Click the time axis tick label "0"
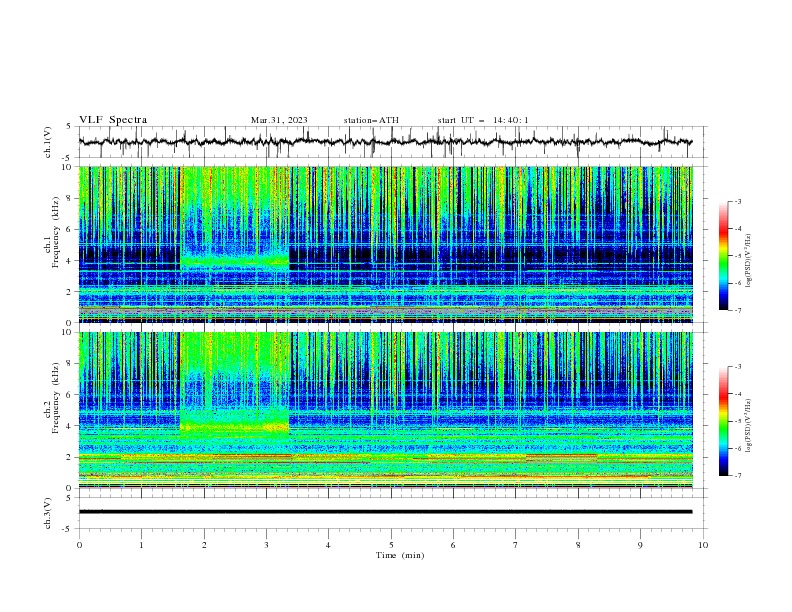Image resolution: width=792 pixels, height=612 pixels. pos(79,545)
